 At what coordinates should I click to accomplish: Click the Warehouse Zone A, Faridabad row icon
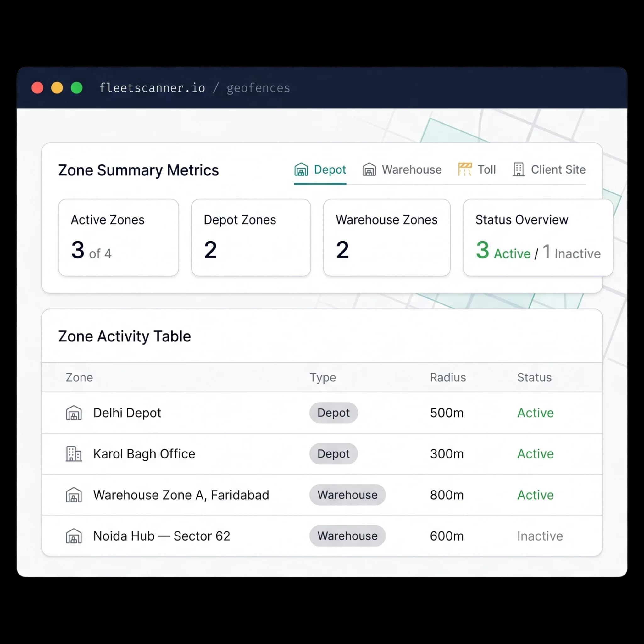click(x=74, y=495)
